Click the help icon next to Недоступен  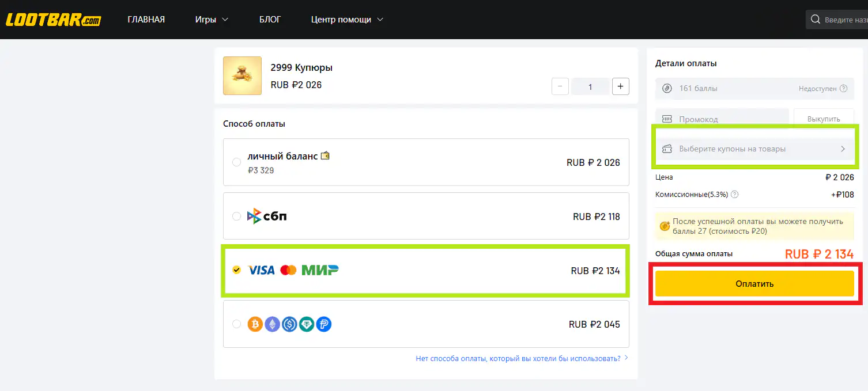[x=844, y=89]
